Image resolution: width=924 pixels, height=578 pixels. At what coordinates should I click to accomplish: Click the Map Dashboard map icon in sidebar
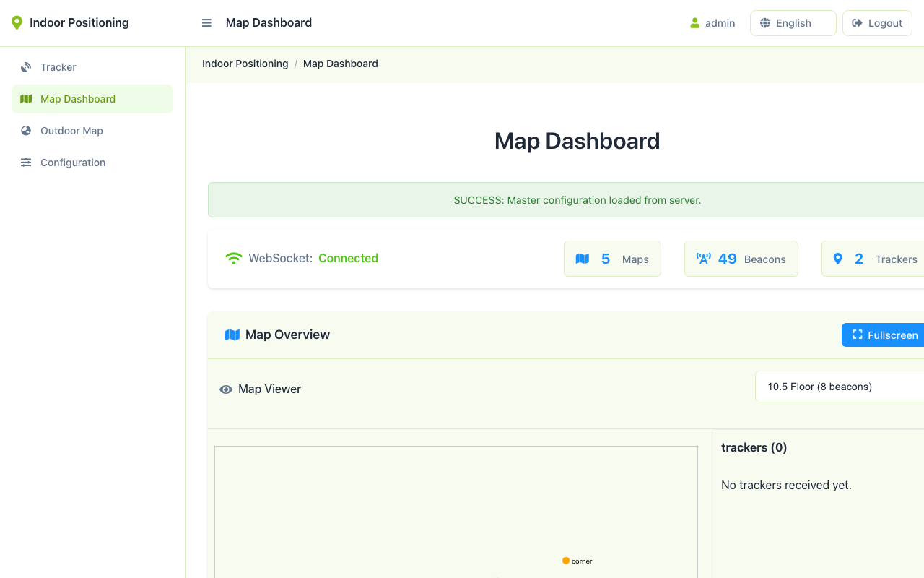[x=26, y=99]
